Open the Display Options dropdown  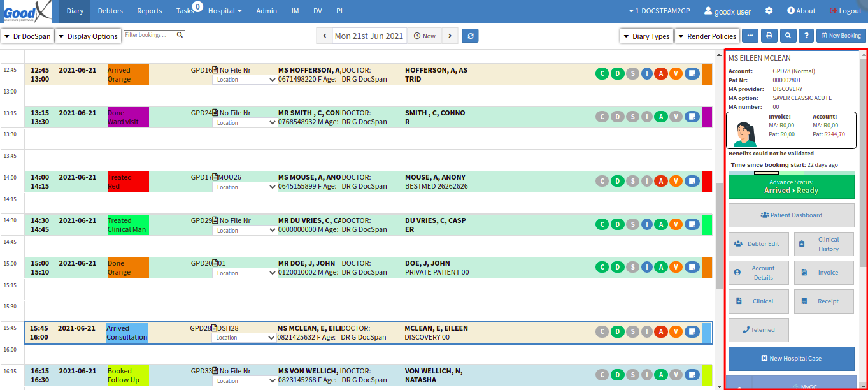click(x=88, y=36)
